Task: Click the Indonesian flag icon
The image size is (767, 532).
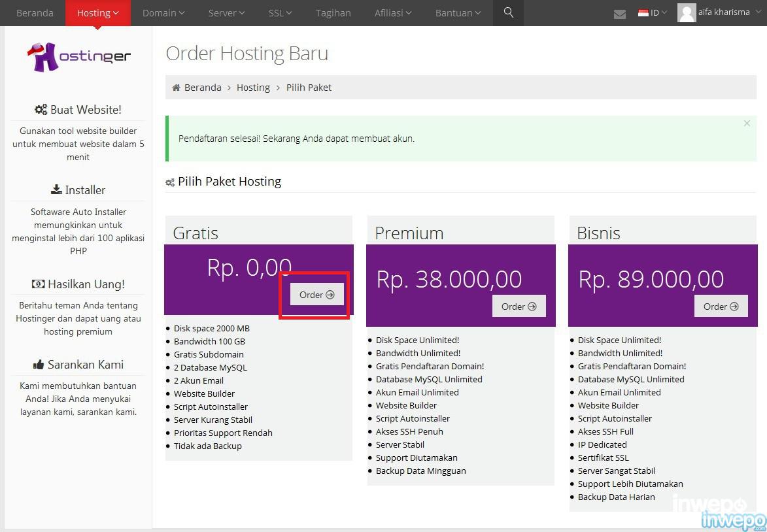Action: tap(643, 12)
